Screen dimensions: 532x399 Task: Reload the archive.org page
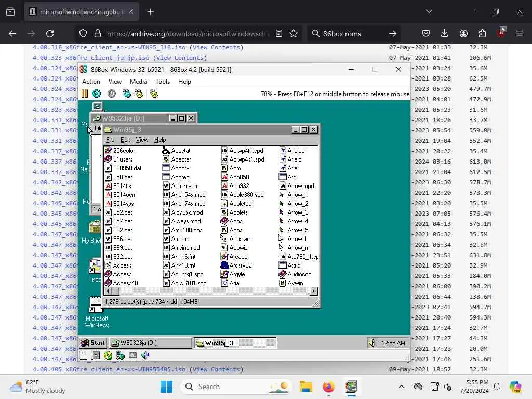pyautogui.click(x=50, y=34)
